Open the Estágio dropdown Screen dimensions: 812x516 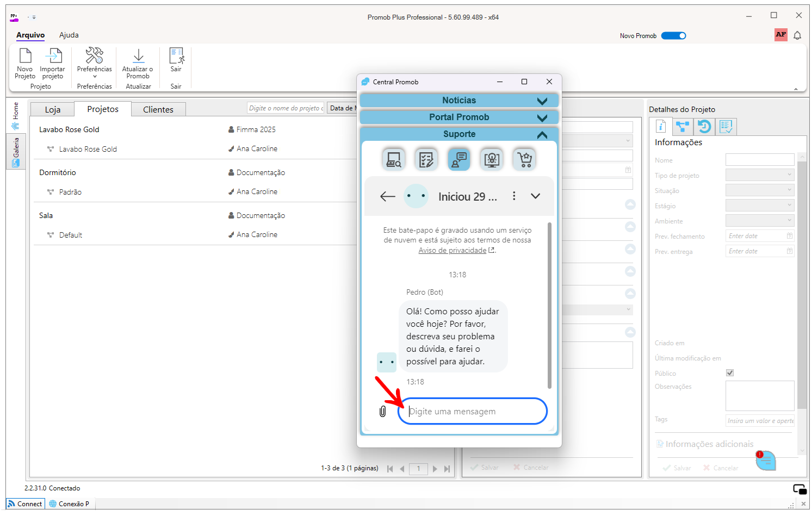760,206
